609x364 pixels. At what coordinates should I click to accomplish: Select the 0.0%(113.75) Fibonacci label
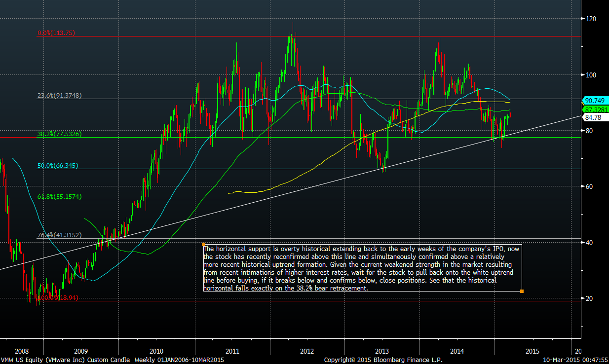[55, 33]
